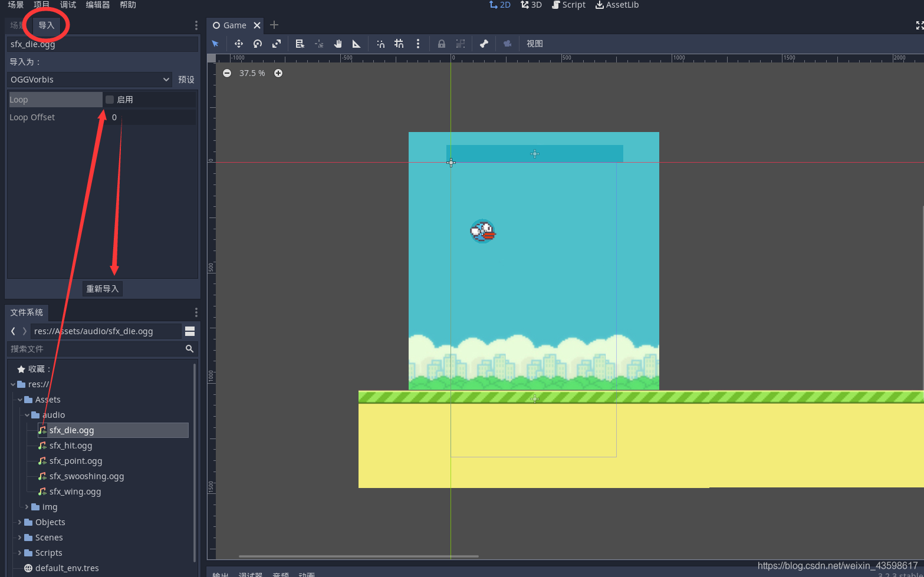This screenshot has width=924, height=577.
Task: Open the 编辑器 menu
Action: [x=98, y=5]
